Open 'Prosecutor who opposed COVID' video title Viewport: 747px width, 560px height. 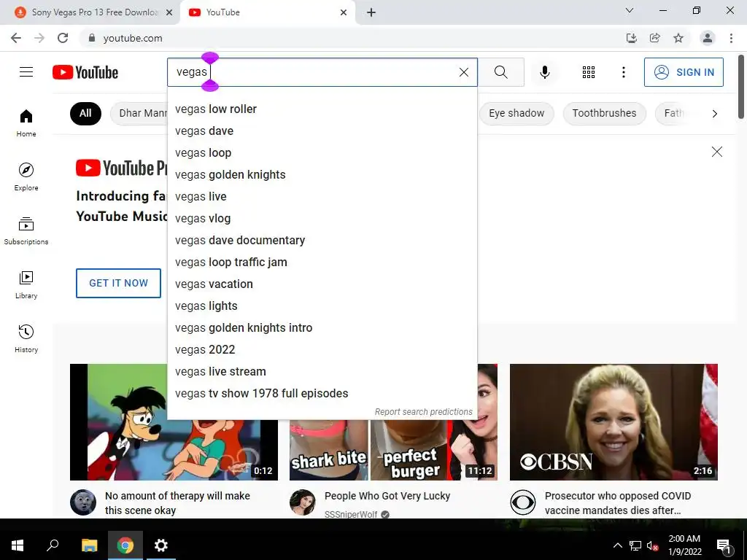click(x=618, y=503)
